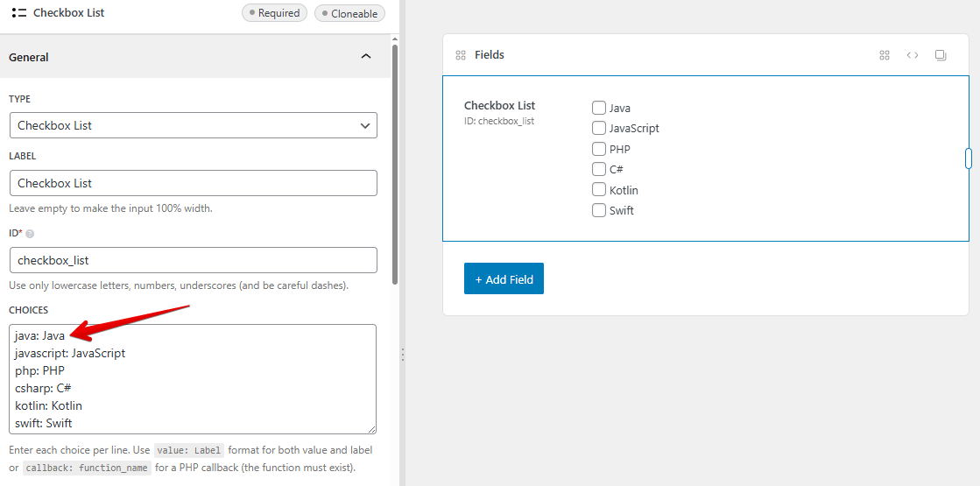980x486 pixels.
Task: Toggle the Required switch
Action: point(274,12)
